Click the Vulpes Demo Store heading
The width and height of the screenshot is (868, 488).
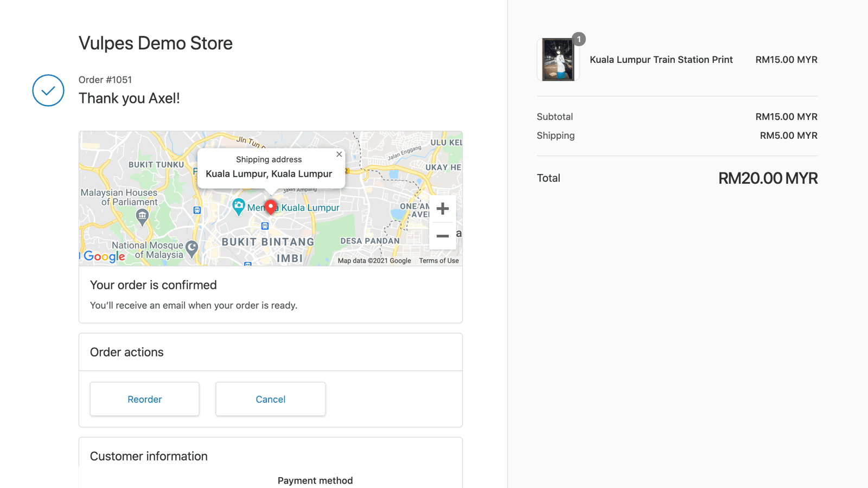[156, 43]
